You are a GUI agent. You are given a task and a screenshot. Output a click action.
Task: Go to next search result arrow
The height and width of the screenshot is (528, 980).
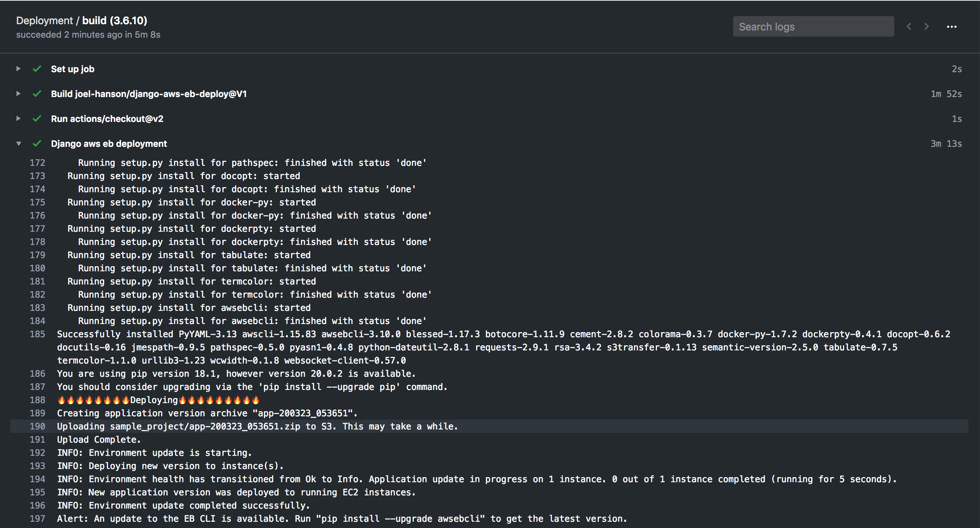pos(927,27)
